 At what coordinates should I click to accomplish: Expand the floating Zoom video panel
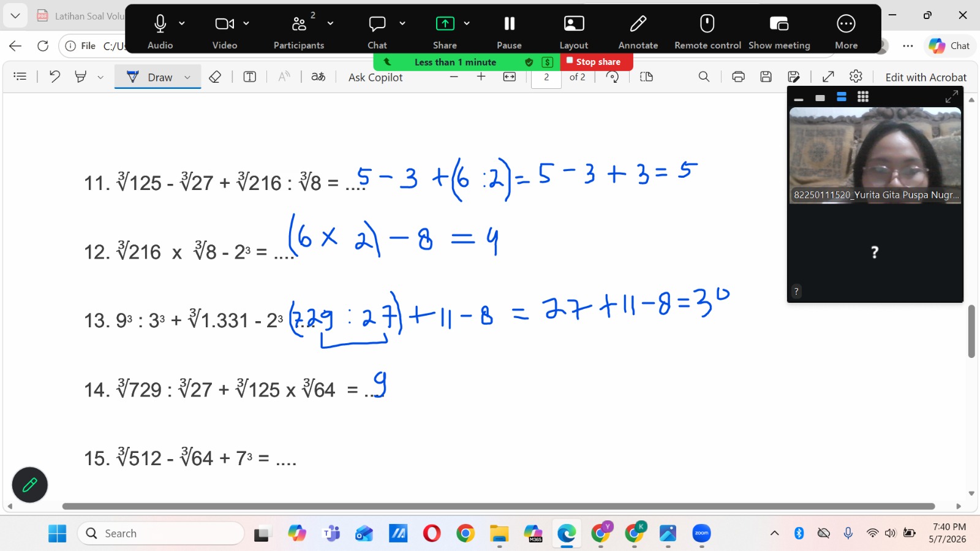pos(951,97)
